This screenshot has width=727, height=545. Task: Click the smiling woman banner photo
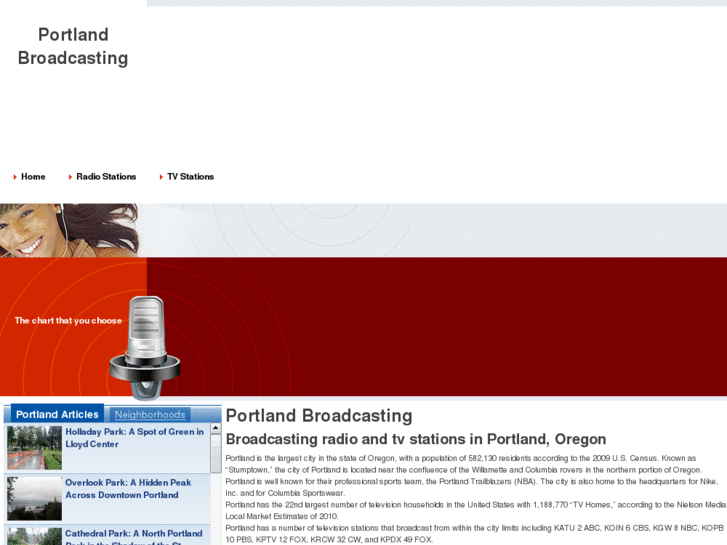click(70, 231)
